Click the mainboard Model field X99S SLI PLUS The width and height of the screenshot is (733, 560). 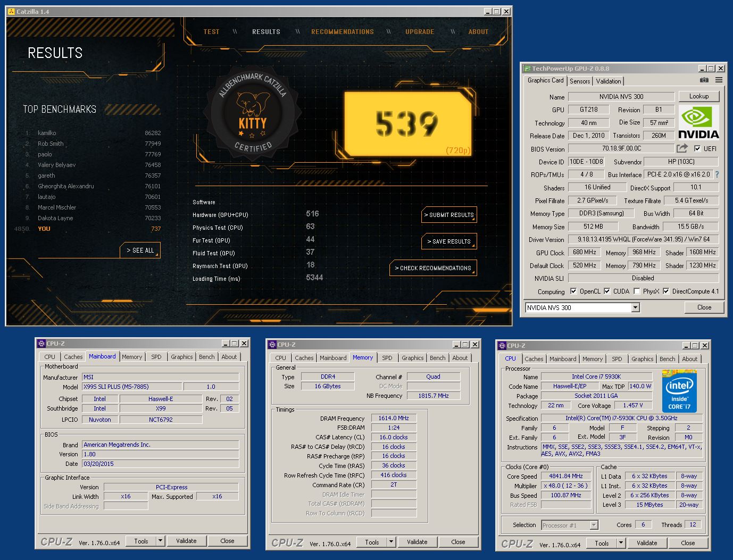pyautogui.click(x=132, y=387)
